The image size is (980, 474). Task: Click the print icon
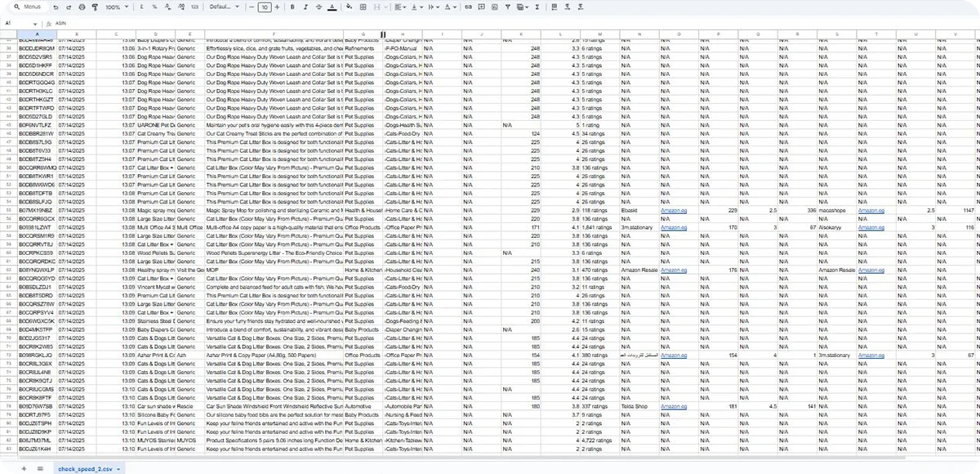[x=82, y=7]
